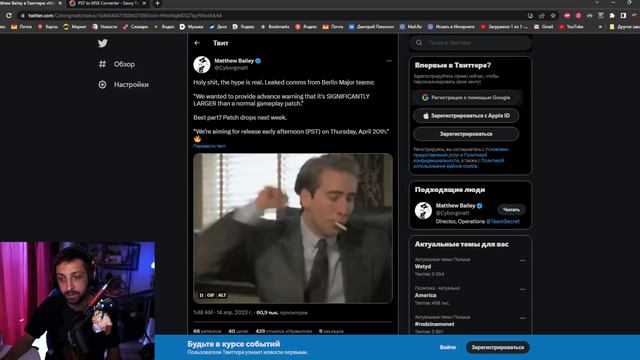Open the Маркет bookmark
This screenshot has width=640, height=360.
coord(75,27)
